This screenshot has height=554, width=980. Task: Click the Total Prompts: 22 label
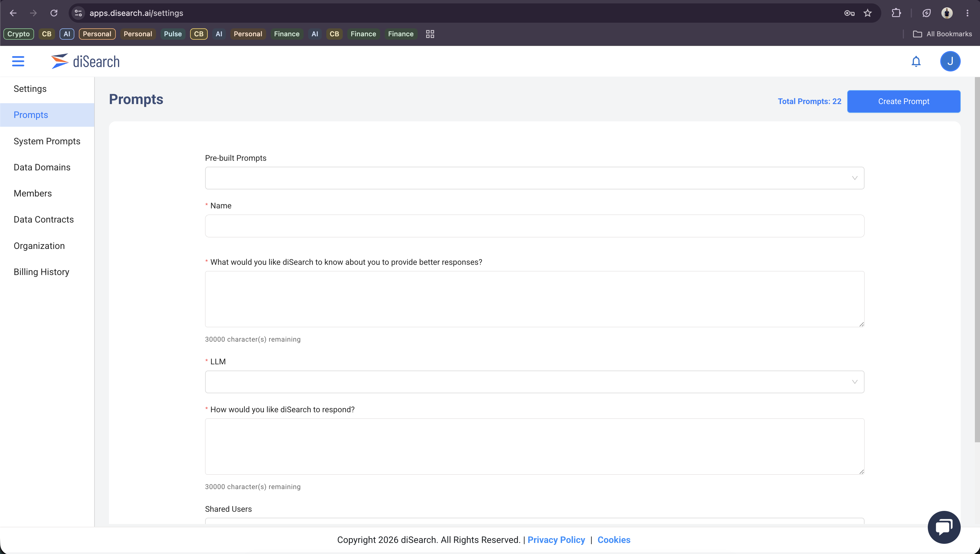[809, 101]
